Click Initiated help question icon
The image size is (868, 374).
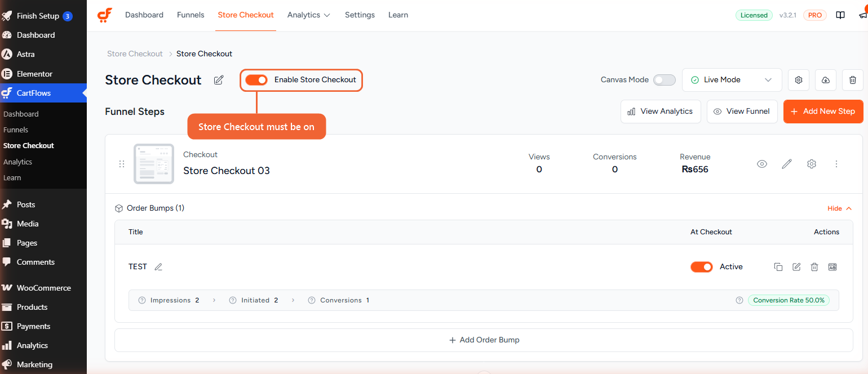[x=233, y=300]
